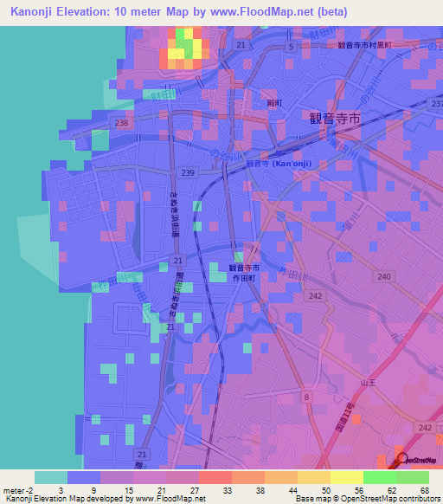Click the OpenStreetMap logo on the map
The image size is (443, 504).
point(416,460)
